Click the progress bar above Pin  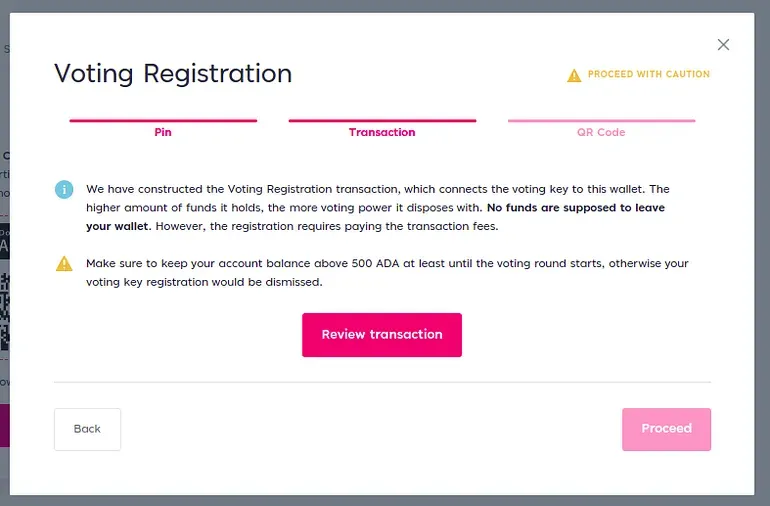163,120
